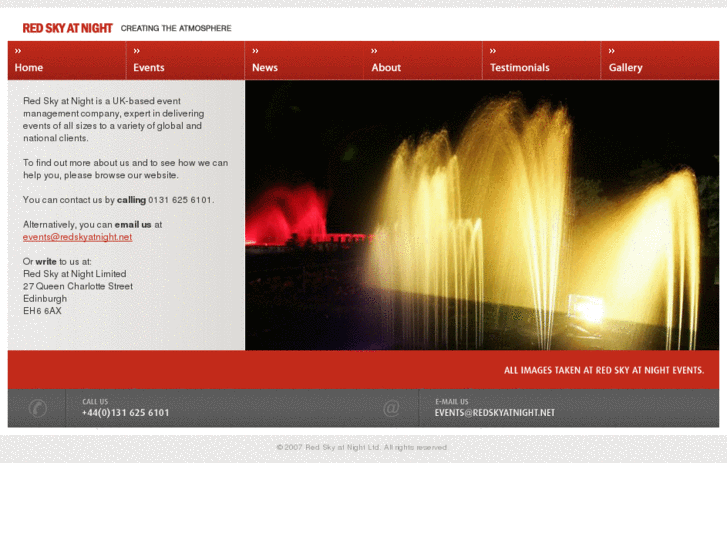This screenshot has height=545, width=727.
Task: Click the double-arrow icon above Events
Action: 137,51
